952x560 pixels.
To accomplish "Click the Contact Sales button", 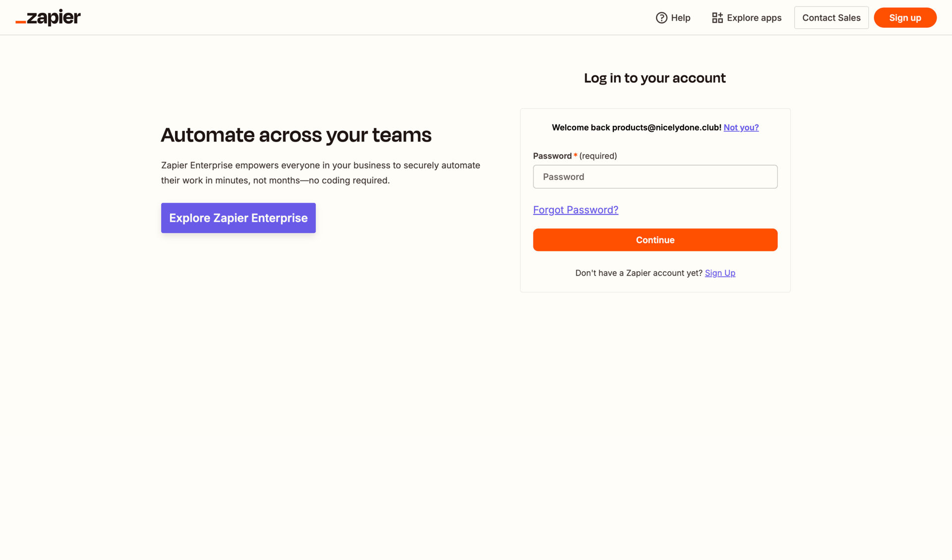I will [x=832, y=17].
